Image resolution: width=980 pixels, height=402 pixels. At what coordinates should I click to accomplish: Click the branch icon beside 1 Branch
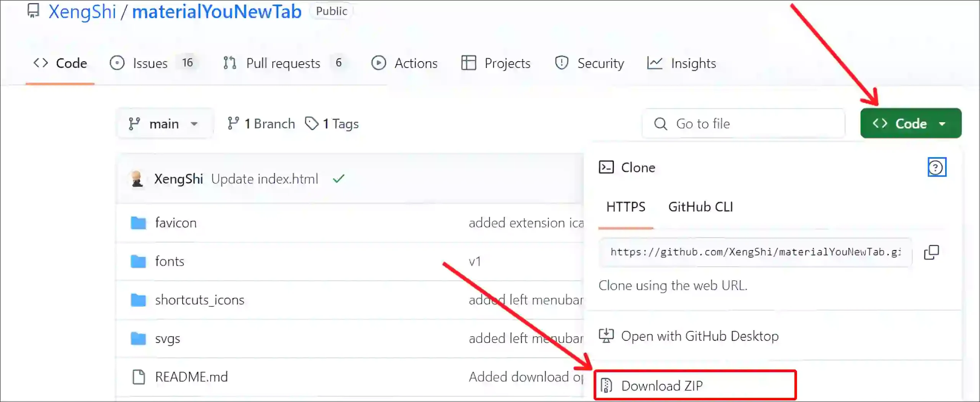[233, 123]
